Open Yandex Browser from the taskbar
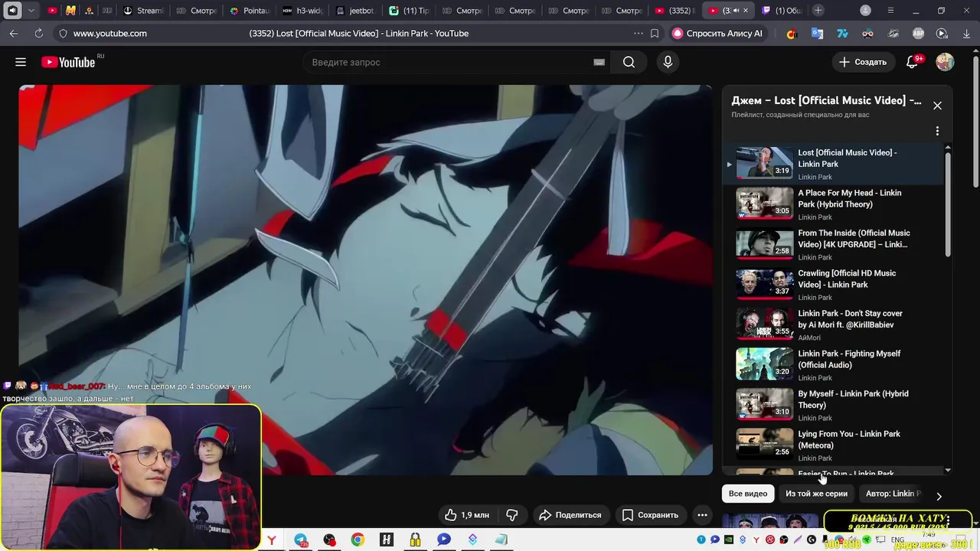The height and width of the screenshot is (551, 980). click(272, 540)
